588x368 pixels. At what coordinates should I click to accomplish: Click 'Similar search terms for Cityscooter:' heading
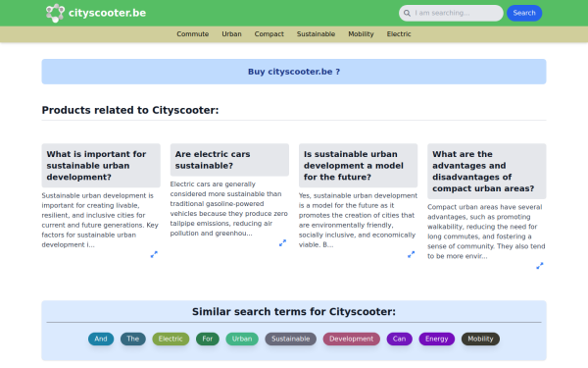pyautogui.click(x=294, y=312)
